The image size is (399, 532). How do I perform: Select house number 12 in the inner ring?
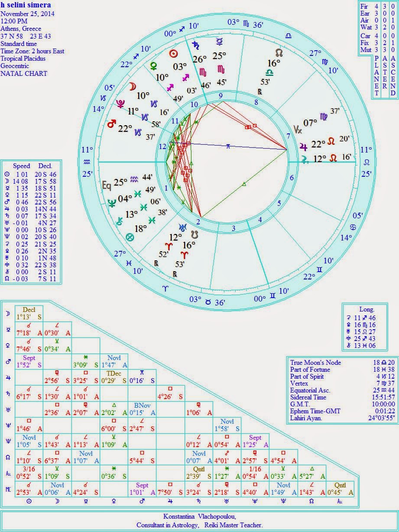tap(162, 146)
